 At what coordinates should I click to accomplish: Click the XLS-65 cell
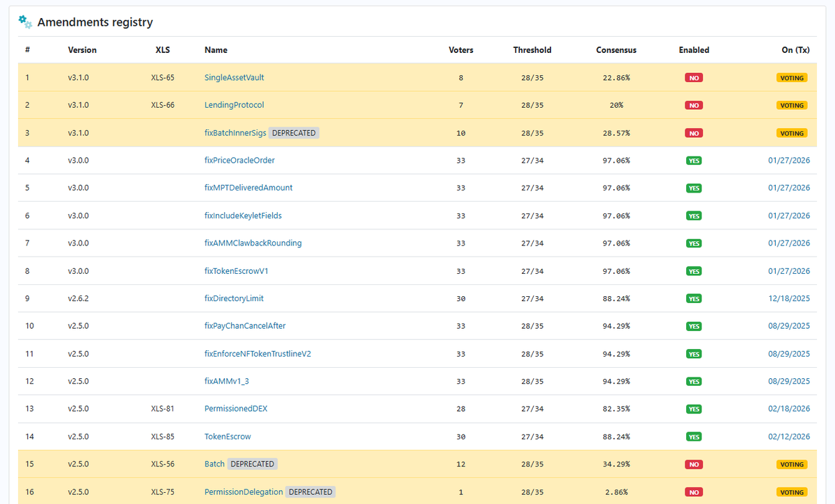163,78
